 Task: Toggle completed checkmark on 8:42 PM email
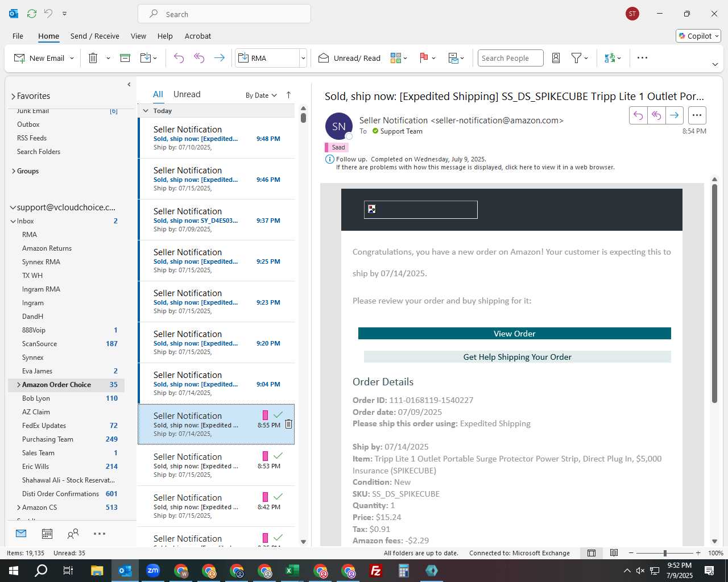(278, 497)
